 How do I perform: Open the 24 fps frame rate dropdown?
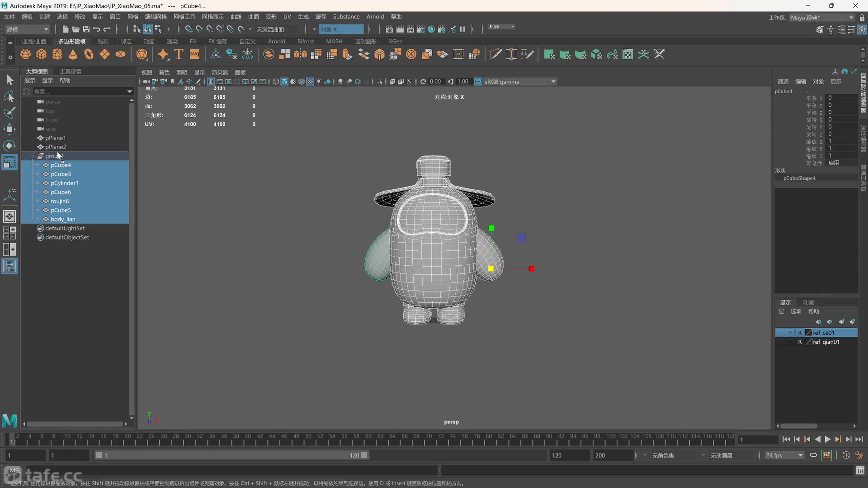click(x=784, y=455)
